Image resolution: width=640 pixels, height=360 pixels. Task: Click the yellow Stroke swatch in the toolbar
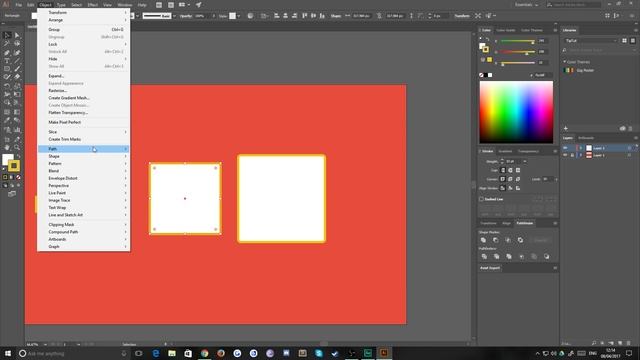point(14,166)
